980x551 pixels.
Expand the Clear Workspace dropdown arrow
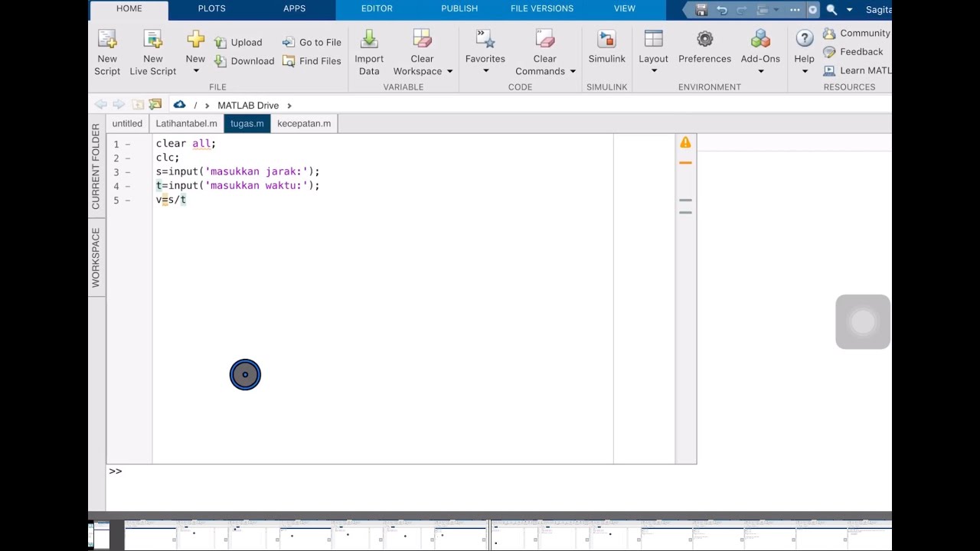click(450, 71)
